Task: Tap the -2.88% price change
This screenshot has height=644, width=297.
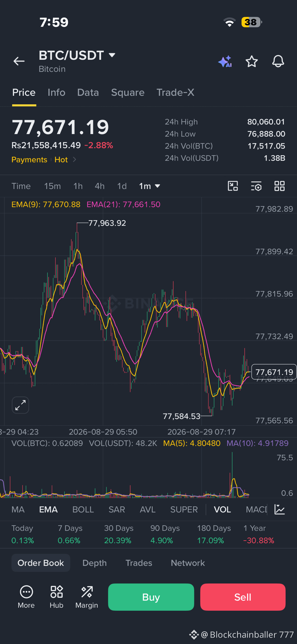Action: 99,145
